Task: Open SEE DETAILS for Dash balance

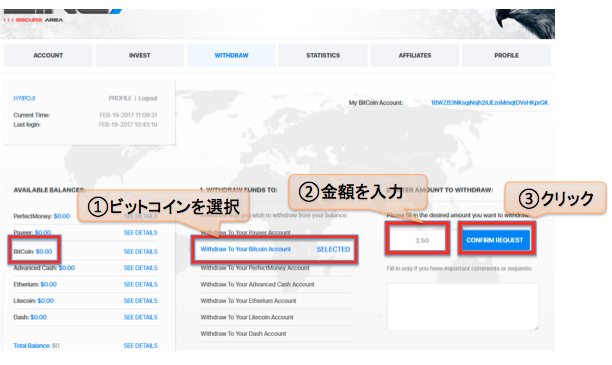Action: (x=141, y=317)
